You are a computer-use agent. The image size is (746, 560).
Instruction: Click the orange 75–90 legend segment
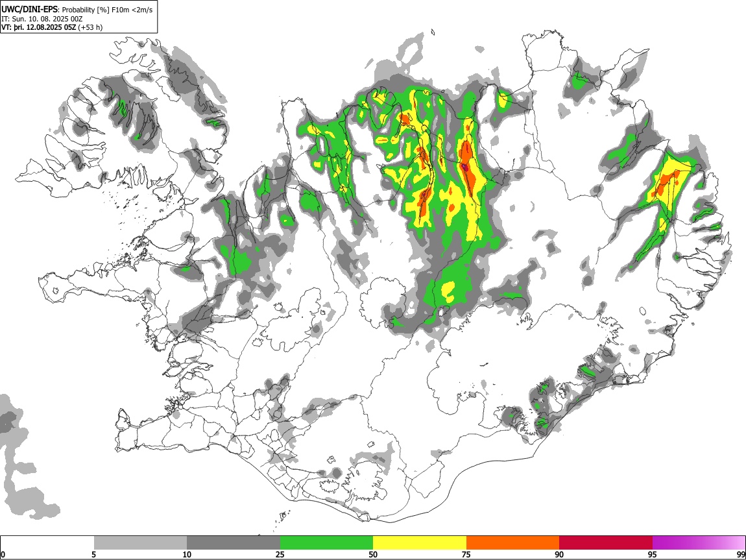513,543
